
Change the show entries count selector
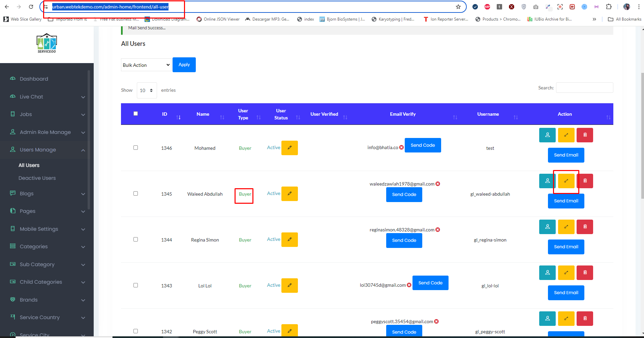pyautogui.click(x=147, y=90)
